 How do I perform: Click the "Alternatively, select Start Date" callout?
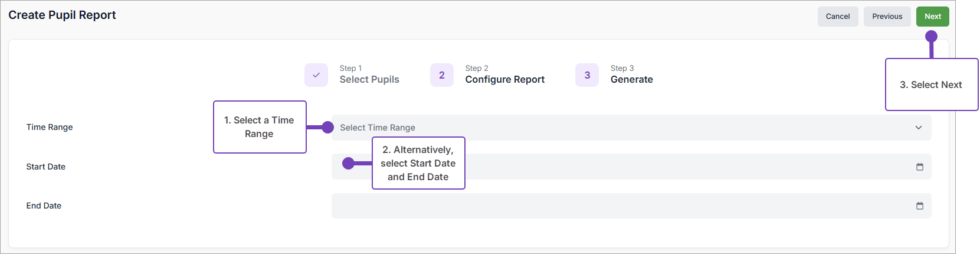point(418,164)
